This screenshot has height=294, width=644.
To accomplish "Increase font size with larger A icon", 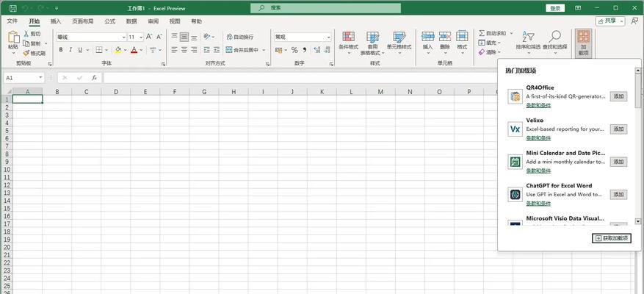I will [150, 37].
